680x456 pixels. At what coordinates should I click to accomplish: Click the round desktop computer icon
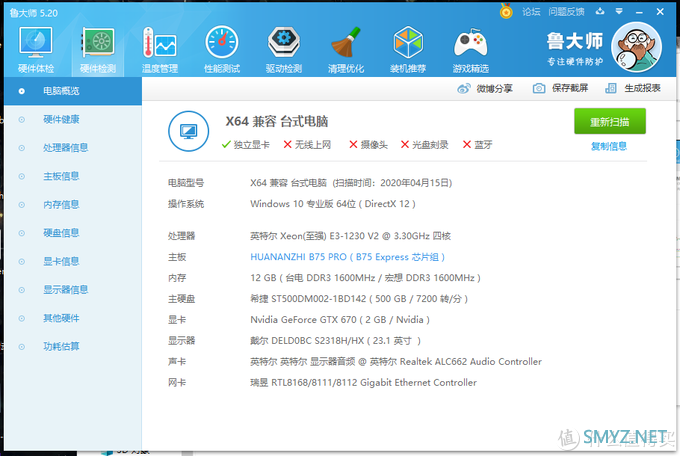pyautogui.click(x=189, y=131)
